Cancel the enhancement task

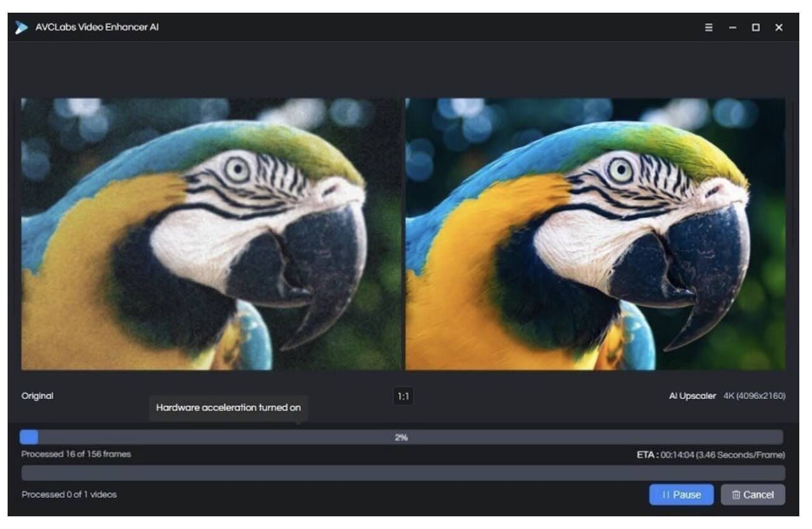click(x=752, y=495)
